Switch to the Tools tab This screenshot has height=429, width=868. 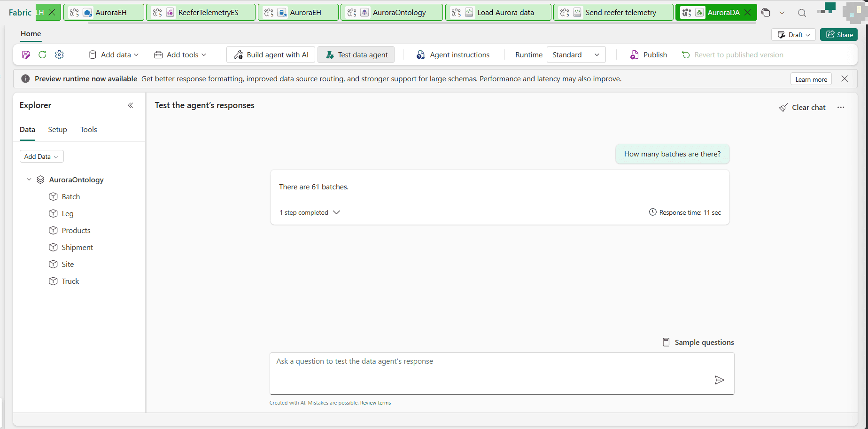tap(88, 130)
